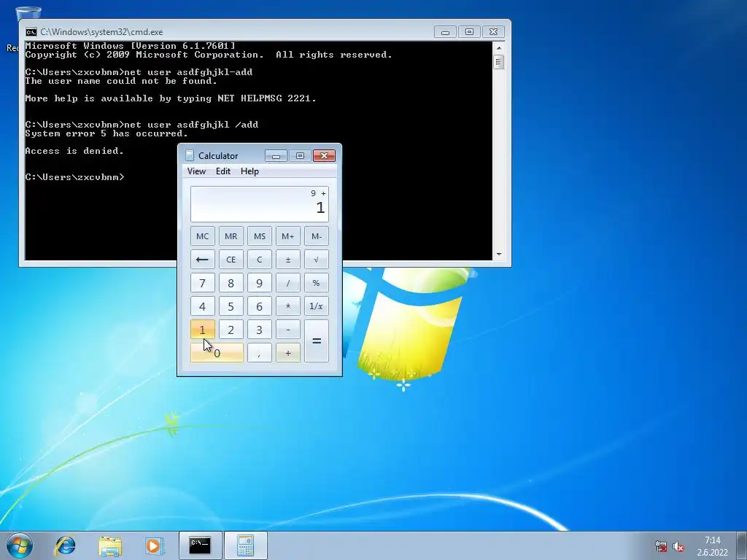Open the Help menu in Calculator

[x=249, y=171]
